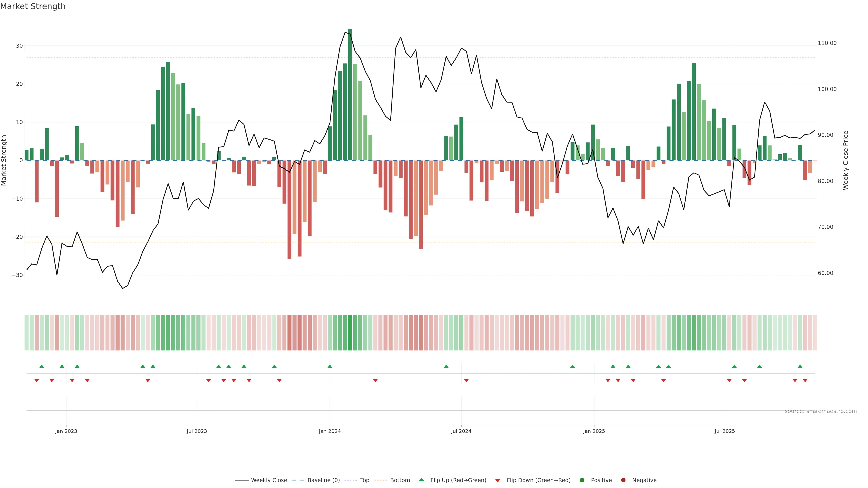Click the green Positive circle in legend

point(582,480)
